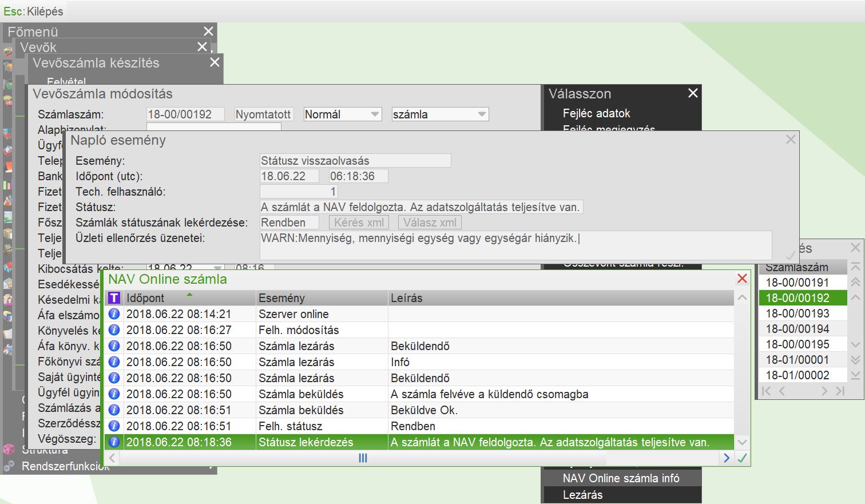Screen dimensions: 865x504
Task: Jump to first record in invoice list
Action: [767, 391]
